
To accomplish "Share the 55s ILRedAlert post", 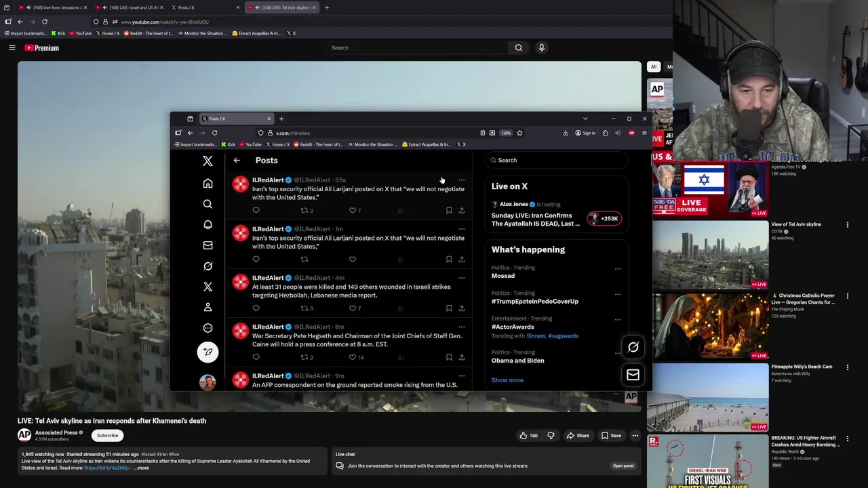I will (x=462, y=210).
